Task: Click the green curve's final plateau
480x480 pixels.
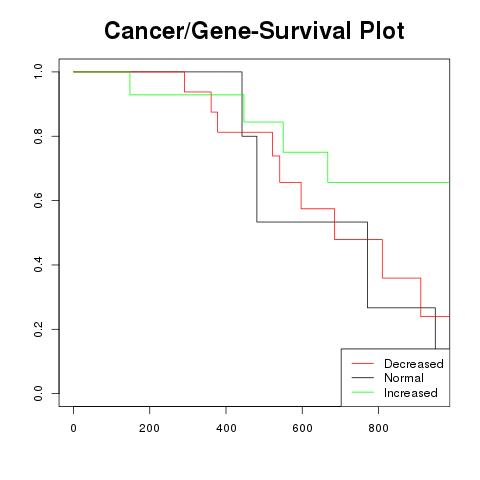Action: pyautogui.click(x=388, y=182)
